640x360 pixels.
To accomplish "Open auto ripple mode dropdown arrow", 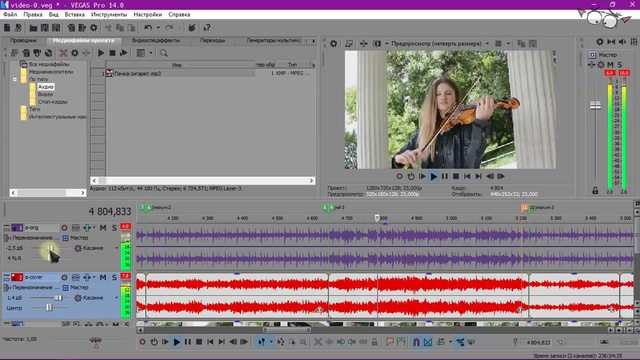I will [x=450, y=342].
